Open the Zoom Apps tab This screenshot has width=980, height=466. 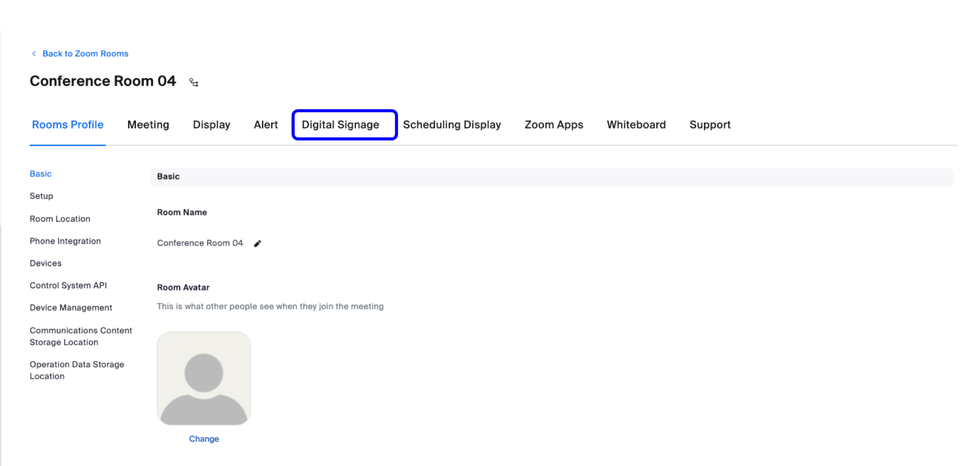pos(554,125)
